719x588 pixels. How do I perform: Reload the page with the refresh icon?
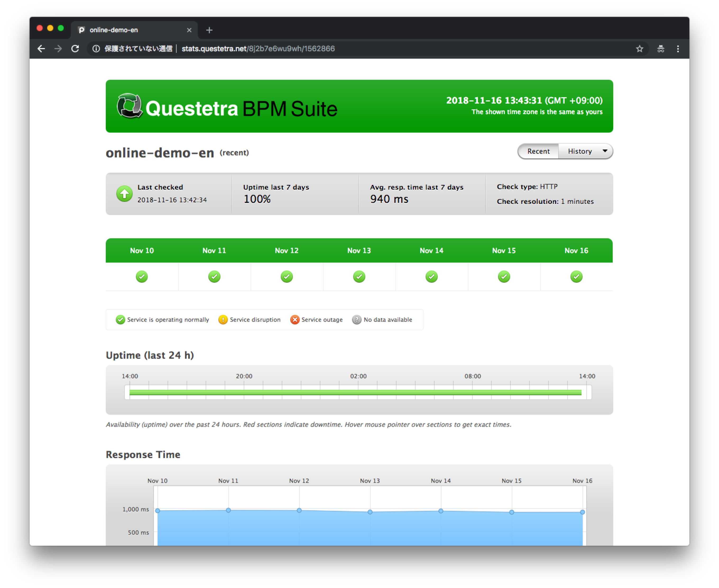pyautogui.click(x=75, y=49)
